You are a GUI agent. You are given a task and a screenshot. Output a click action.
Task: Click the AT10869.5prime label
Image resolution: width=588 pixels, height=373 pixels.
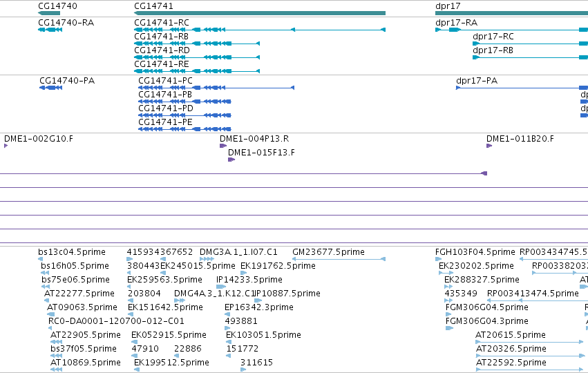pos(86,363)
